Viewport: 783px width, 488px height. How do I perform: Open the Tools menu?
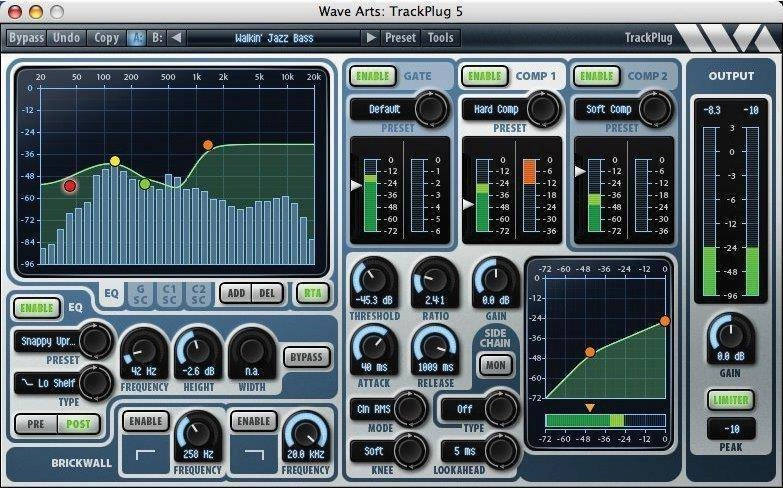click(x=440, y=38)
